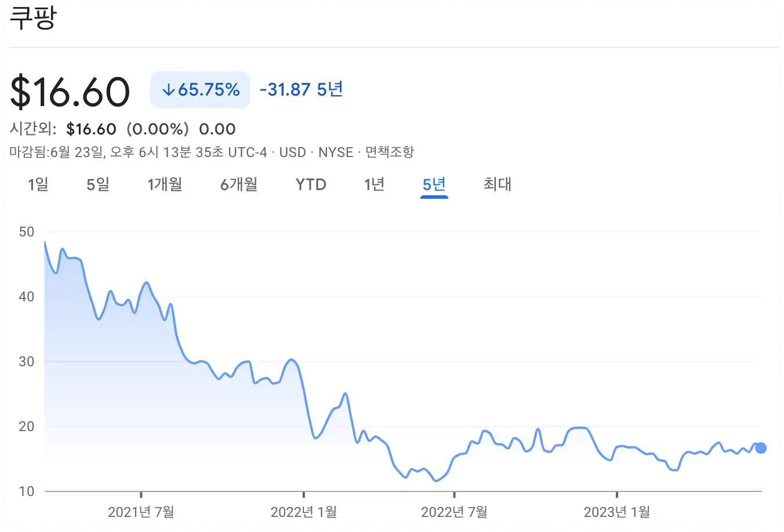Click the 시간외 after-hours label
The height and width of the screenshot is (532, 784).
[x=32, y=129]
